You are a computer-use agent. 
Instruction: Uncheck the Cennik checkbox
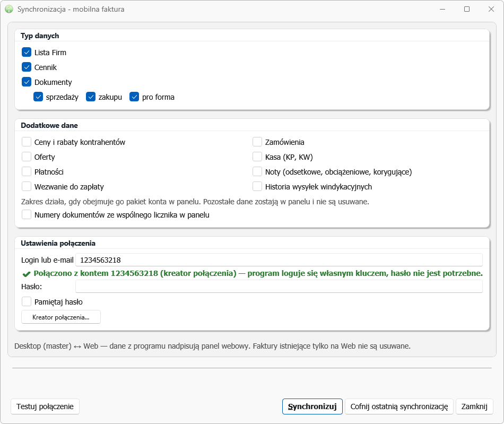[27, 67]
